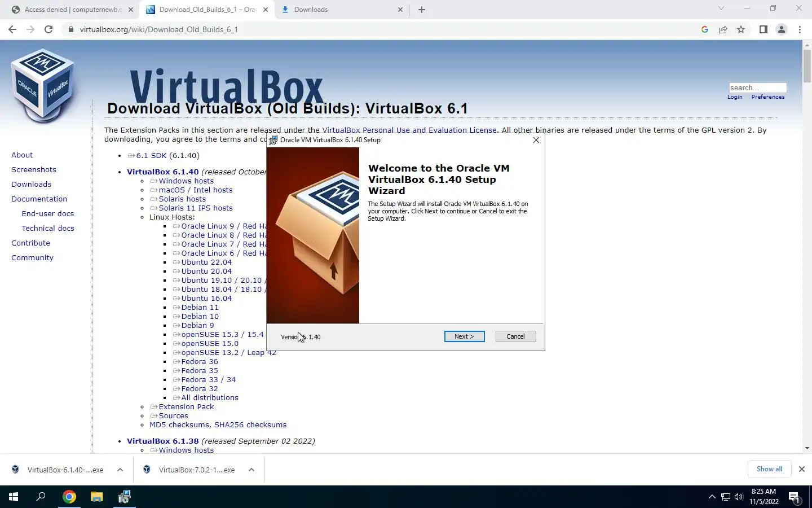Switch to the Access denied tab
This screenshot has width=812, height=508.
coord(72,10)
